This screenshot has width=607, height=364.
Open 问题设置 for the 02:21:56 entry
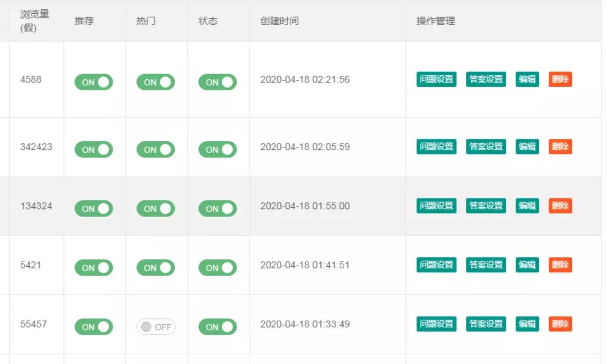click(436, 79)
